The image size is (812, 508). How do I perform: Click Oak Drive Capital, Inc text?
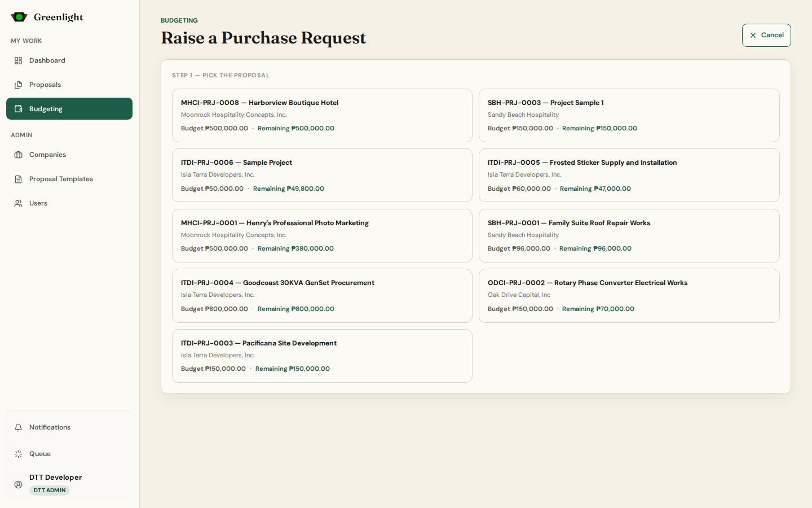point(519,295)
